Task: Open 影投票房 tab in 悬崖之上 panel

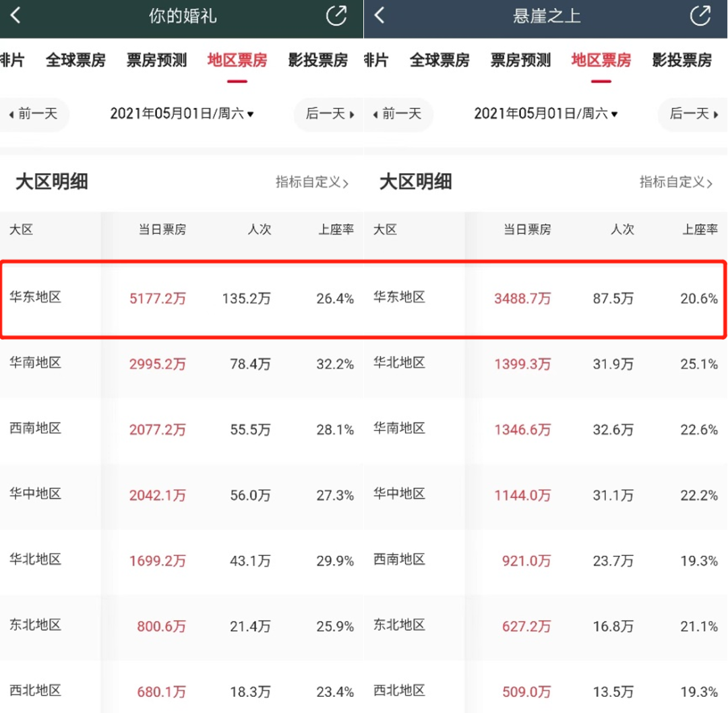Action: click(x=681, y=61)
